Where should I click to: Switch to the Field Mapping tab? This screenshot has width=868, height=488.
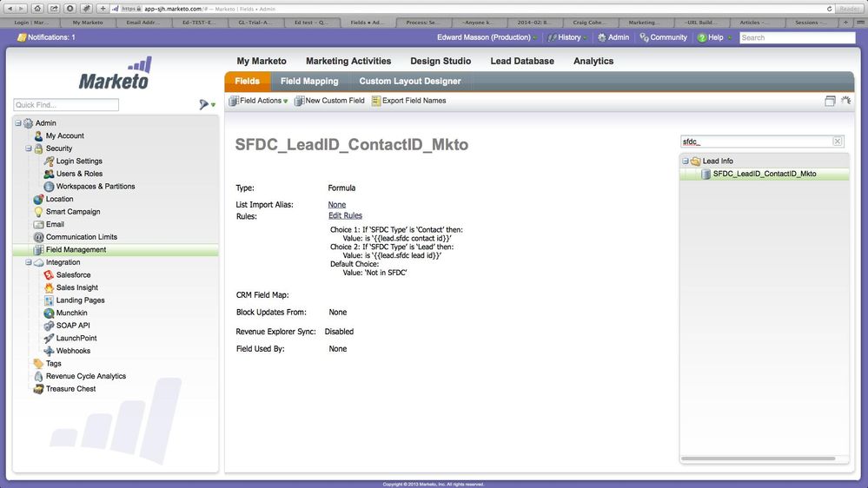pyautogui.click(x=309, y=81)
